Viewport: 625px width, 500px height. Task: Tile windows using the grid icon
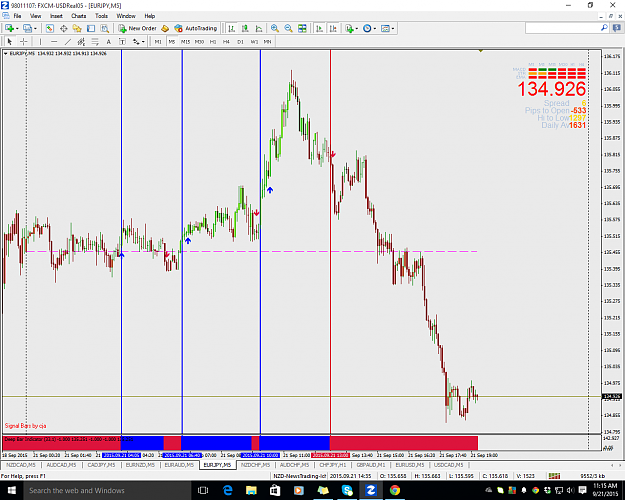coord(302,28)
